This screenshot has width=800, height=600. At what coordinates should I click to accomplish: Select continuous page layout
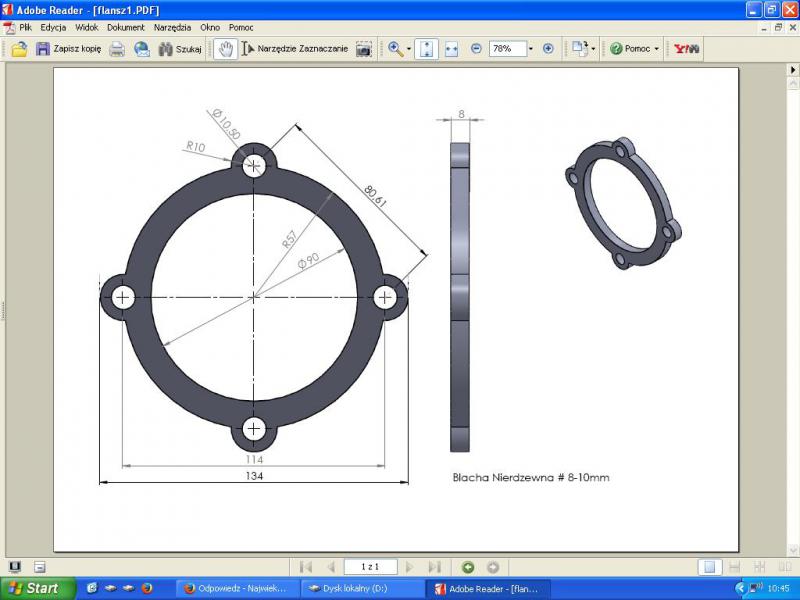735,567
